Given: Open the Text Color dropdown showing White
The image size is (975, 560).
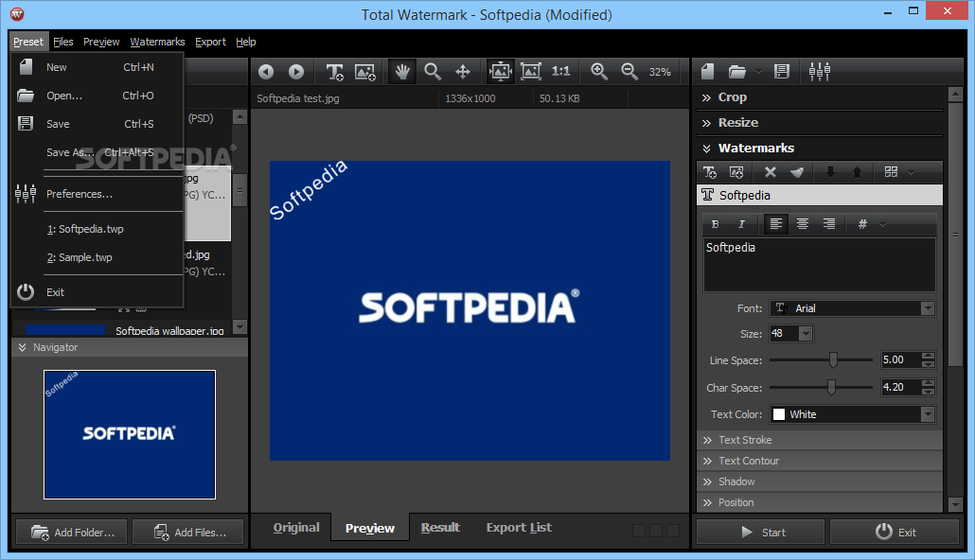Looking at the screenshot, I should click(x=853, y=414).
